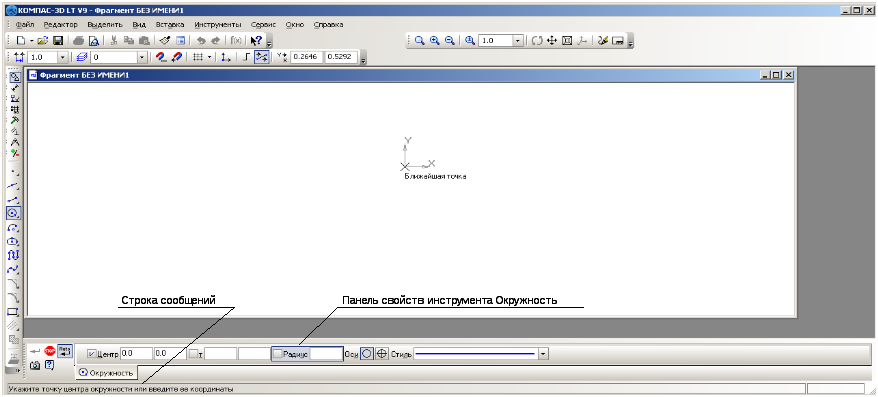Click the global snaps magnet icon

[161, 57]
